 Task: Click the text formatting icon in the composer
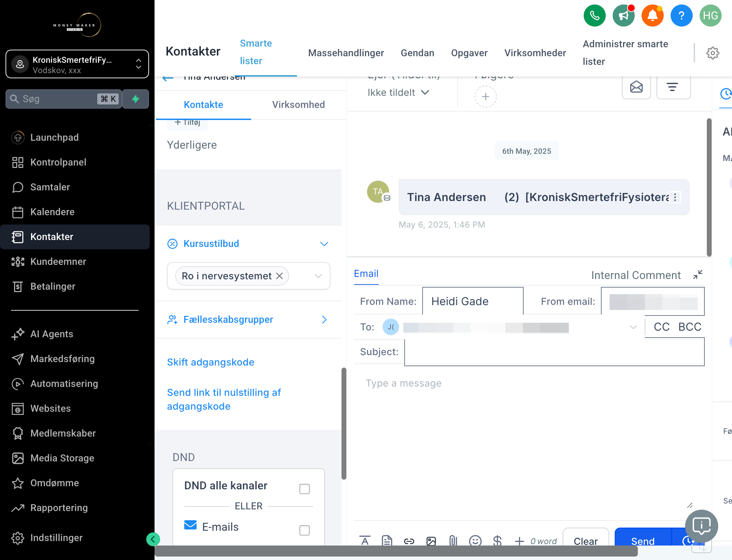[x=365, y=541]
